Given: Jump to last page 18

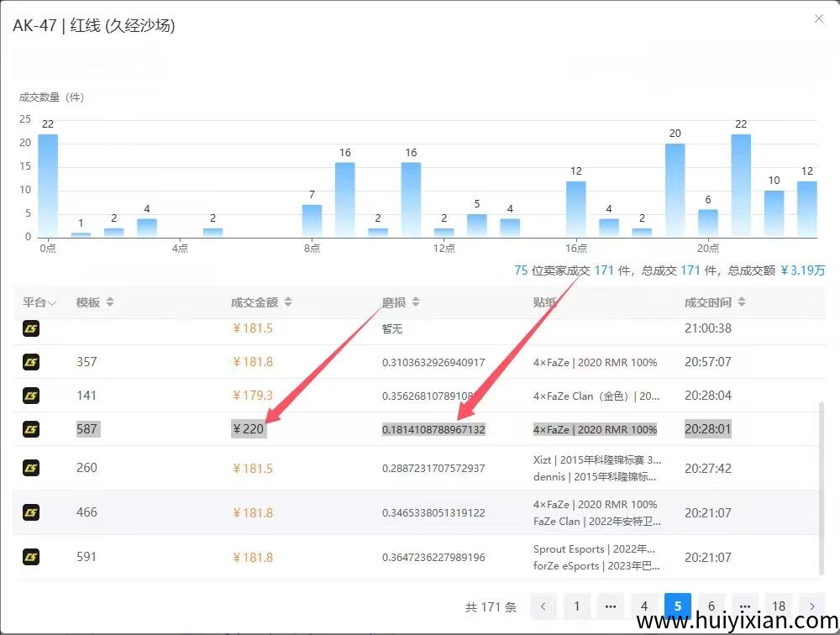Looking at the screenshot, I should (779, 606).
